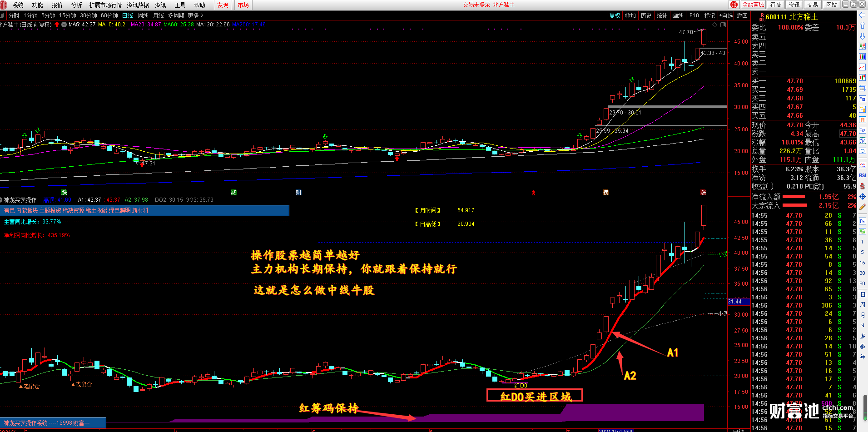This screenshot has height=432, width=868.
Task: Select the 月线 monthly tab
Action: 159,15
